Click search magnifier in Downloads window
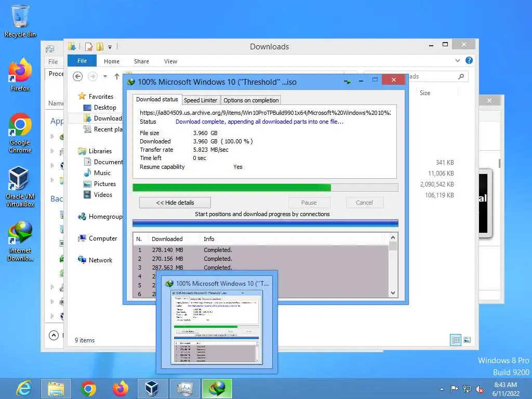 tap(461, 76)
